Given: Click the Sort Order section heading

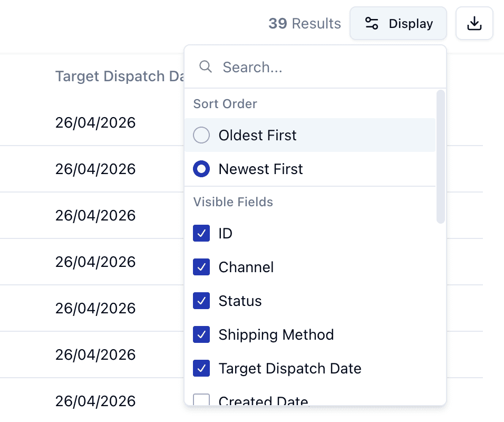Looking at the screenshot, I should point(225,104).
